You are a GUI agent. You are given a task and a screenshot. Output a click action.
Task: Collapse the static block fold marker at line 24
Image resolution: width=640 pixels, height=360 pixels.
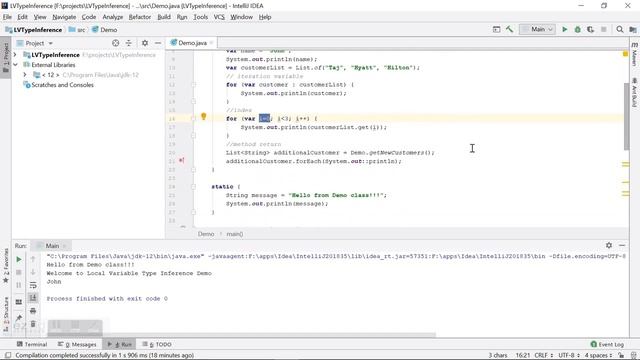pos(193,187)
